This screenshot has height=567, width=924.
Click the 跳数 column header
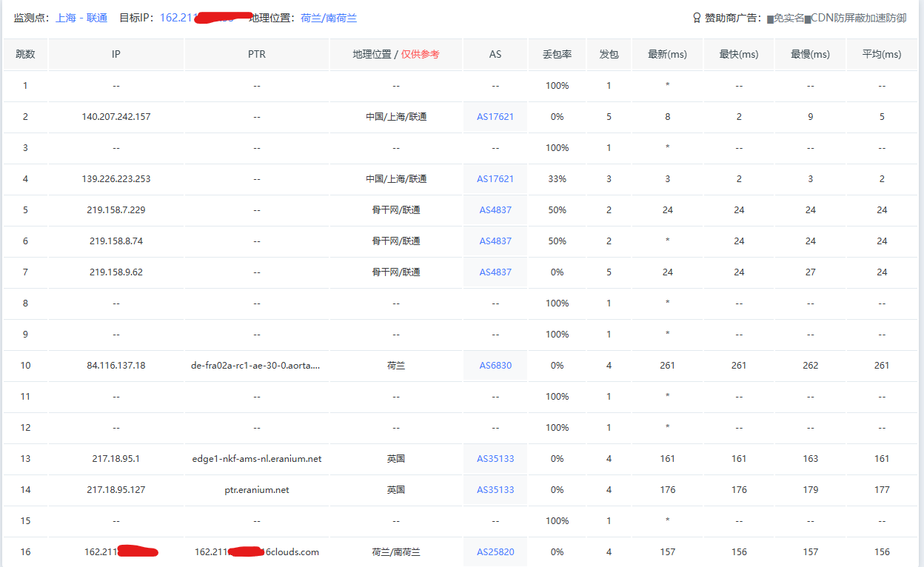[25, 55]
